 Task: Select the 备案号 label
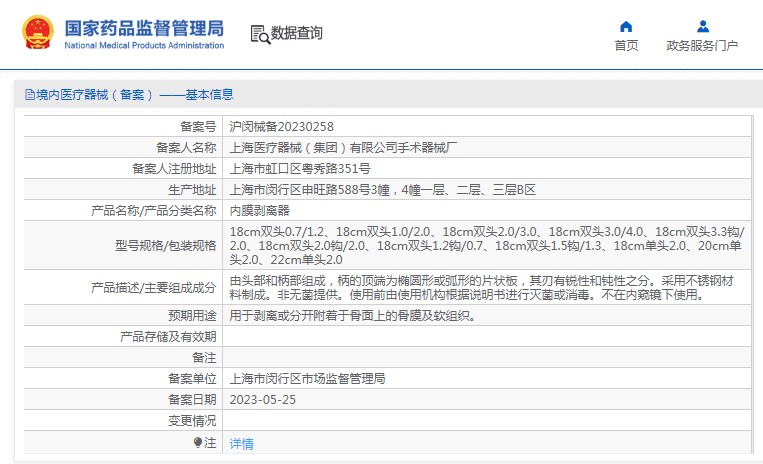[198, 126]
